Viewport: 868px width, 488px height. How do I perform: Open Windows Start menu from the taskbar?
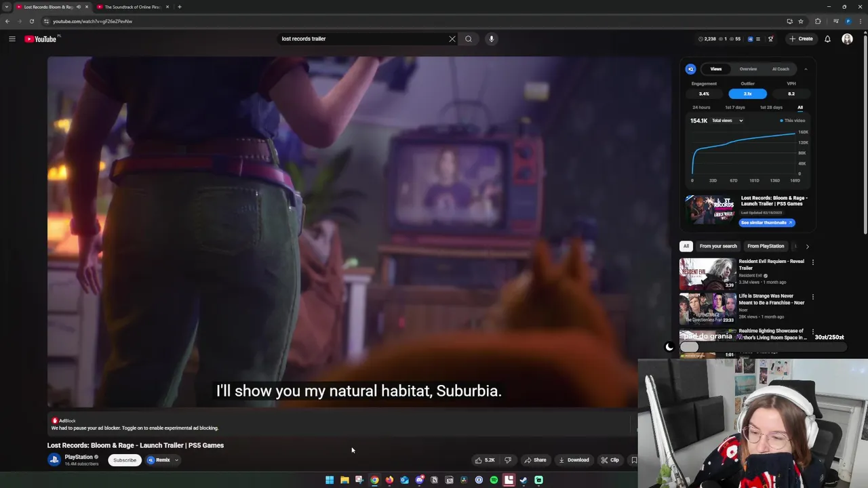point(330,480)
